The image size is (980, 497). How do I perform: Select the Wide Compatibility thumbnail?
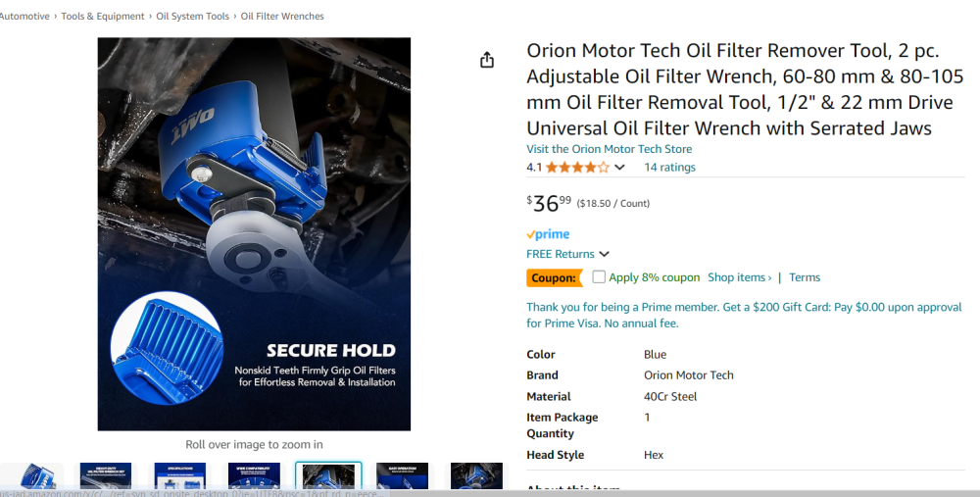[x=254, y=476]
